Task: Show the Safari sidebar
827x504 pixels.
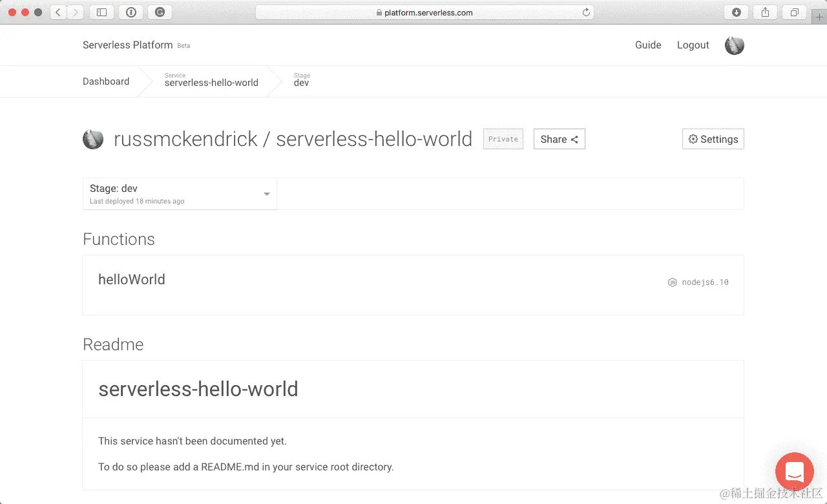Action: (101, 12)
